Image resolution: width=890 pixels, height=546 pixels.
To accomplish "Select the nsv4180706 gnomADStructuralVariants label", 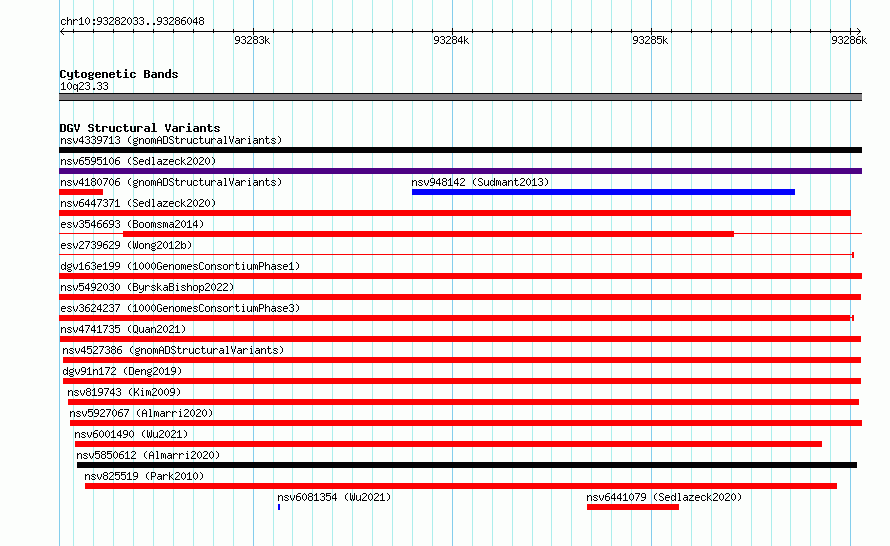I will pyautogui.click(x=171, y=182).
